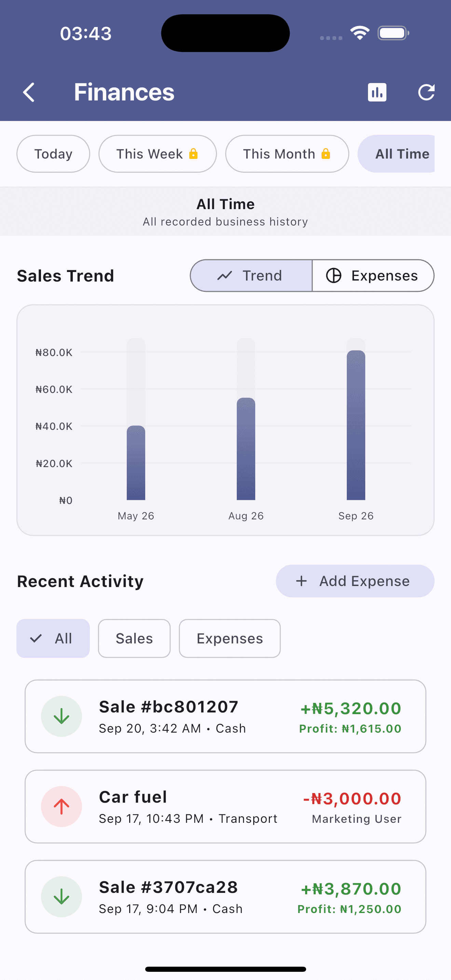Open the bar chart analytics icon
Viewport: 451px width, 980px height.
tap(377, 92)
